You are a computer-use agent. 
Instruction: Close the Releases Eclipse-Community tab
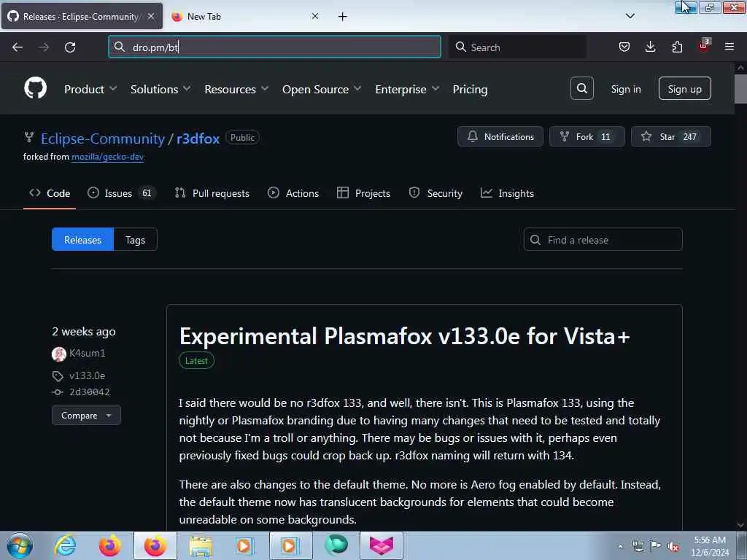[x=151, y=16]
